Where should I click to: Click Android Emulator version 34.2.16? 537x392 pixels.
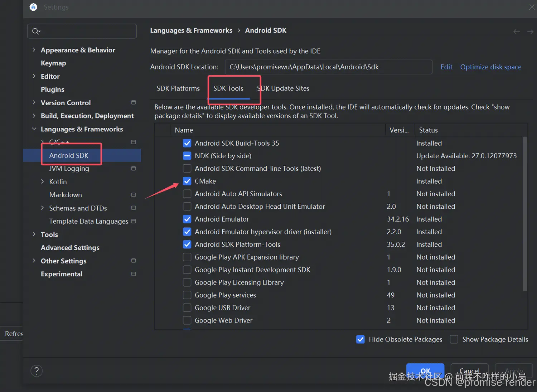(398, 219)
